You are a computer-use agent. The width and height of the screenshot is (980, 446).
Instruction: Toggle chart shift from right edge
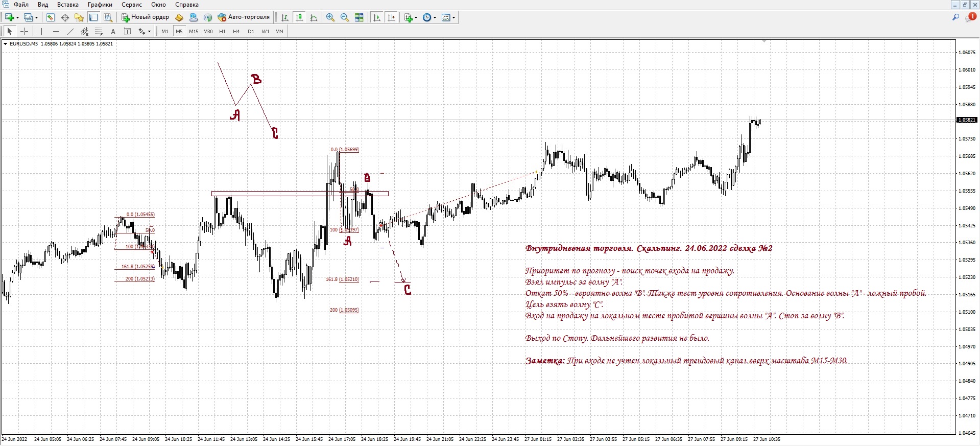click(391, 17)
